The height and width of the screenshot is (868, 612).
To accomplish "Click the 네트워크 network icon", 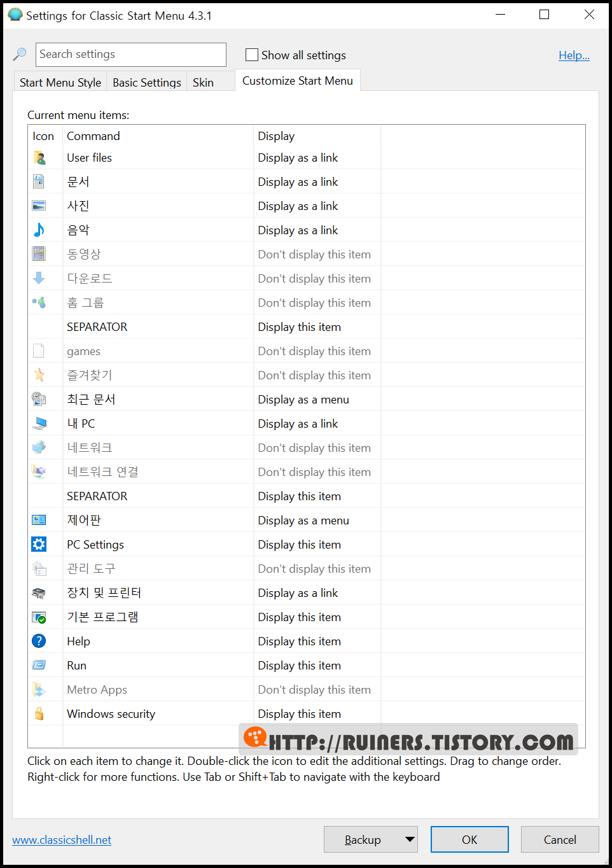I will click(39, 447).
